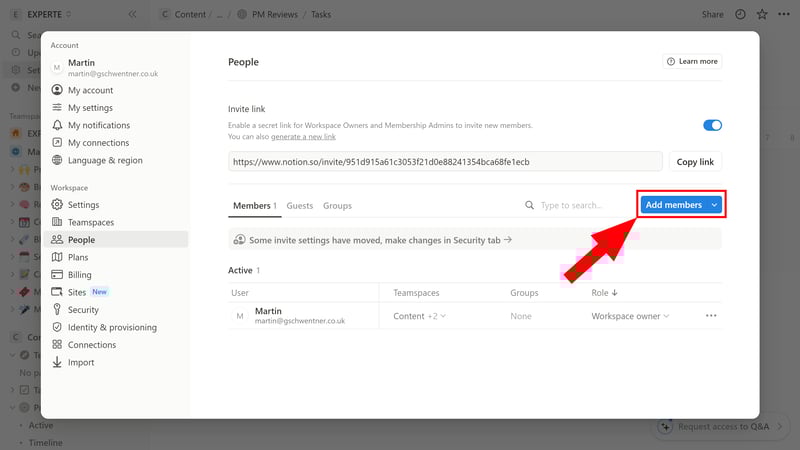The height and width of the screenshot is (450, 800).
Task: Click the invite link URL field
Action: coord(445,162)
